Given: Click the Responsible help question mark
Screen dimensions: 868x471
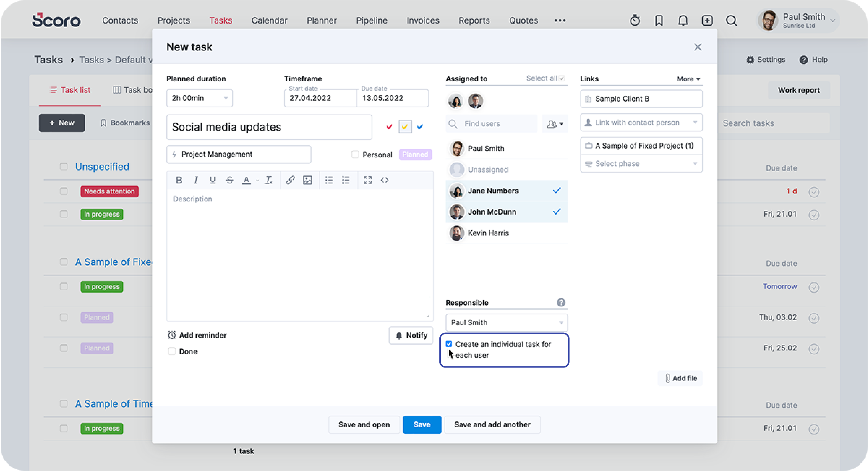Looking at the screenshot, I should (x=561, y=302).
